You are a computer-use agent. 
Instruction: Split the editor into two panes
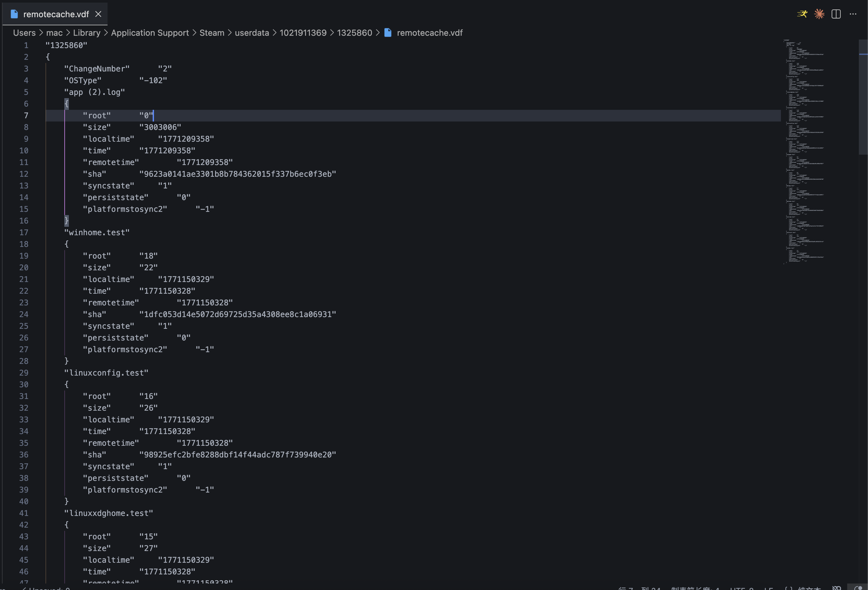pos(836,14)
